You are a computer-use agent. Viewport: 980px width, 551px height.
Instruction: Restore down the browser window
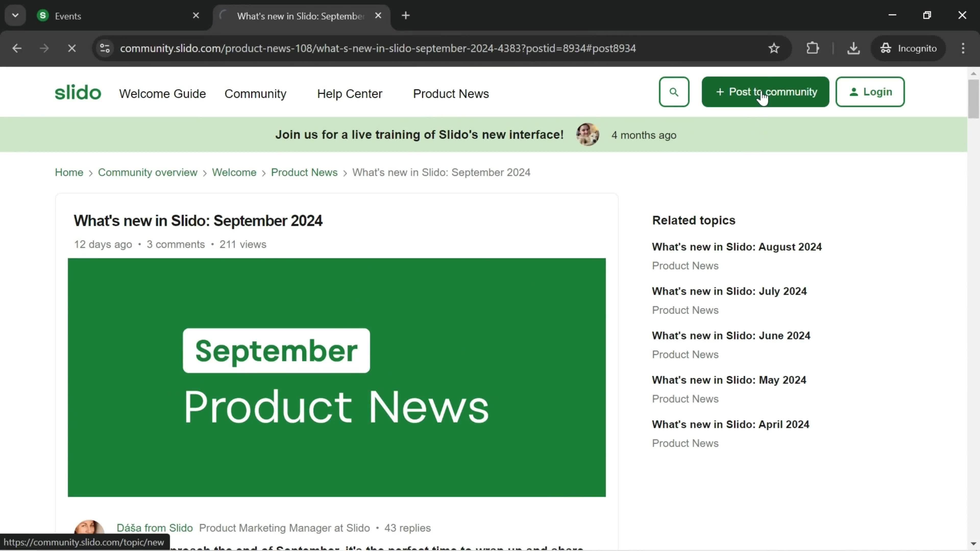coord(927,15)
